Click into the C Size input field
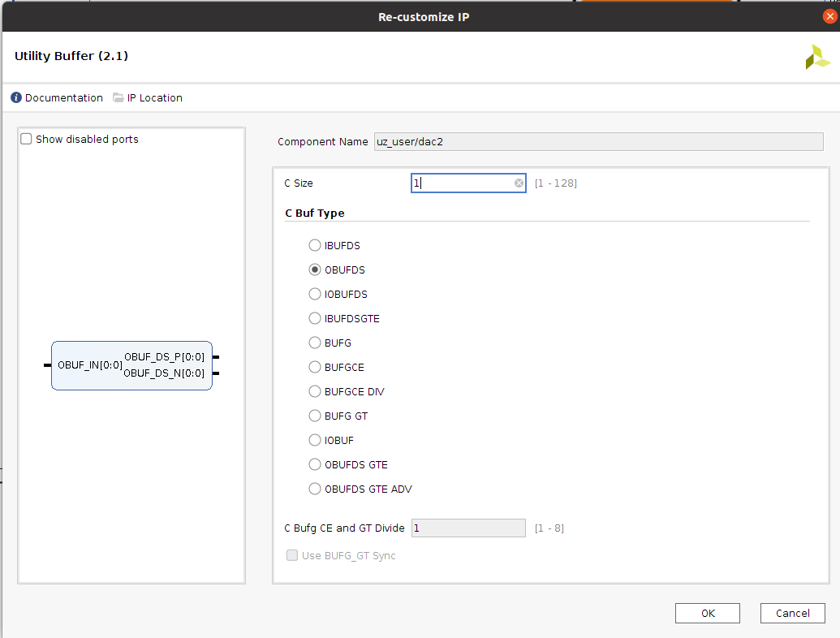The height and width of the screenshot is (638, 840). click(463, 183)
